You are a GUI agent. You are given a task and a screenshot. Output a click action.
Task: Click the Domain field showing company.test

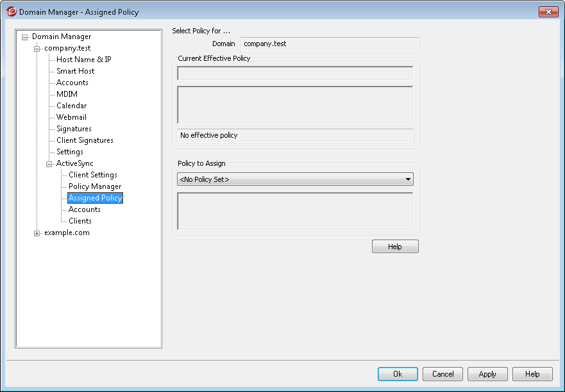[x=330, y=44]
